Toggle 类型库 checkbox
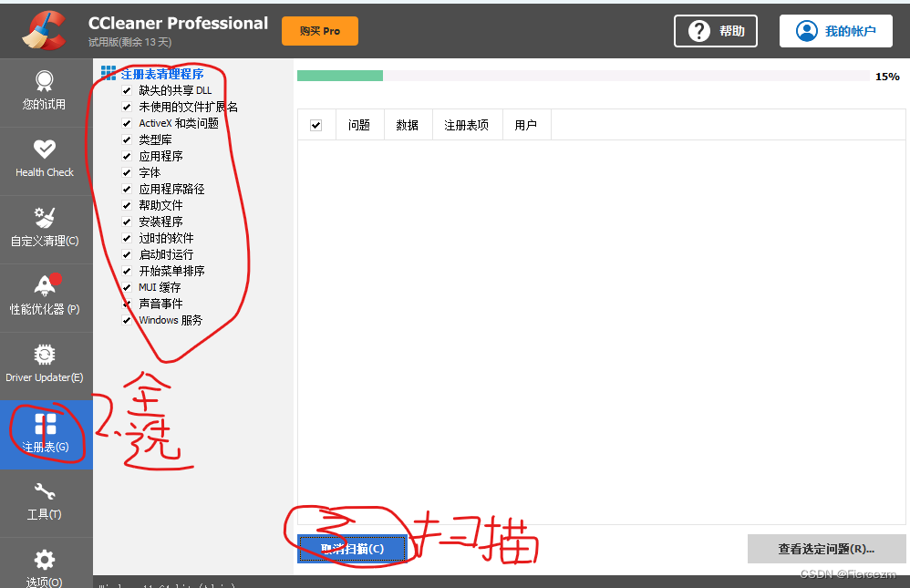 (127, 139)
